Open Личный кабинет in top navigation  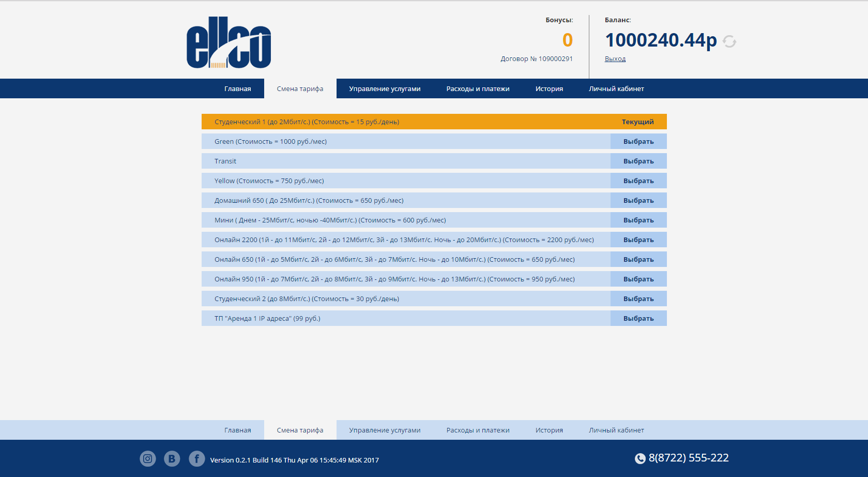pyautogui.click(x=616, y=88)
